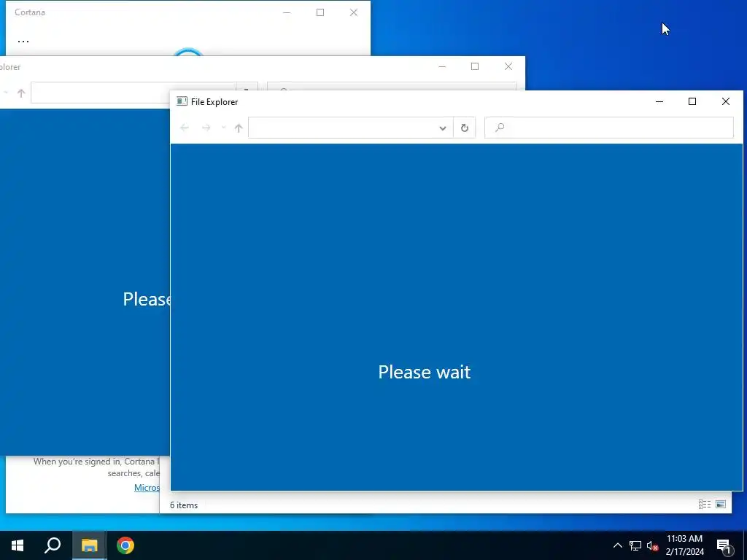This screenshot has height=560, width=747.
Task: Open network status tray icon
Action: tap(635, 545)
